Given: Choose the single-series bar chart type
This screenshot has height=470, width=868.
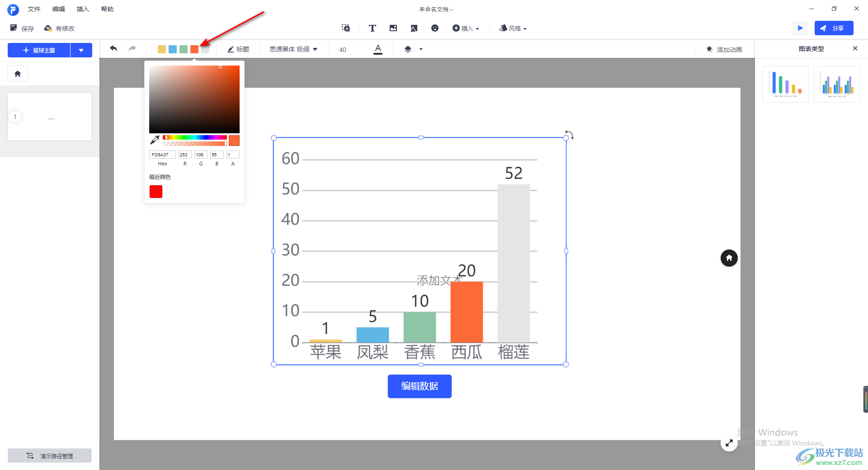Looking at the screenshot, I should click(786, 84).
